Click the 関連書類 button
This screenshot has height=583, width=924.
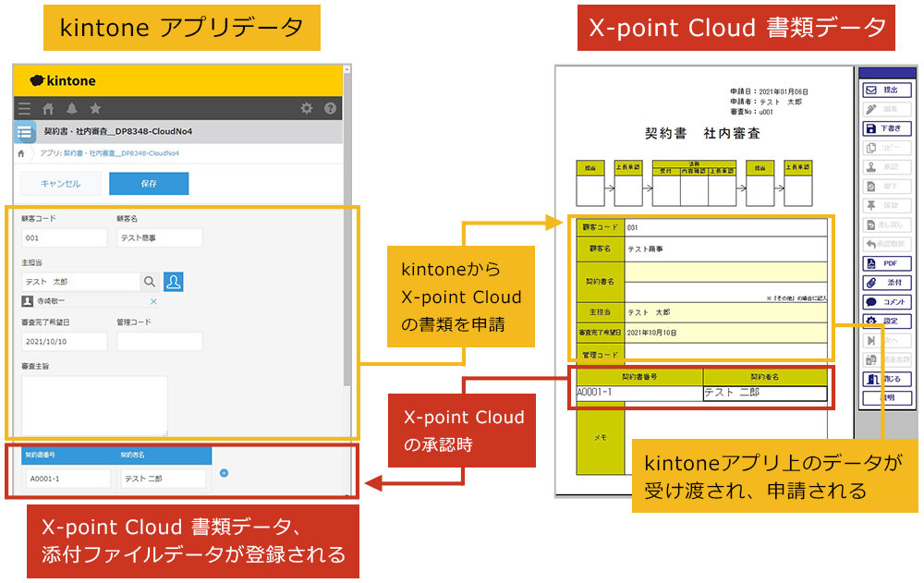tap(887, 359)
